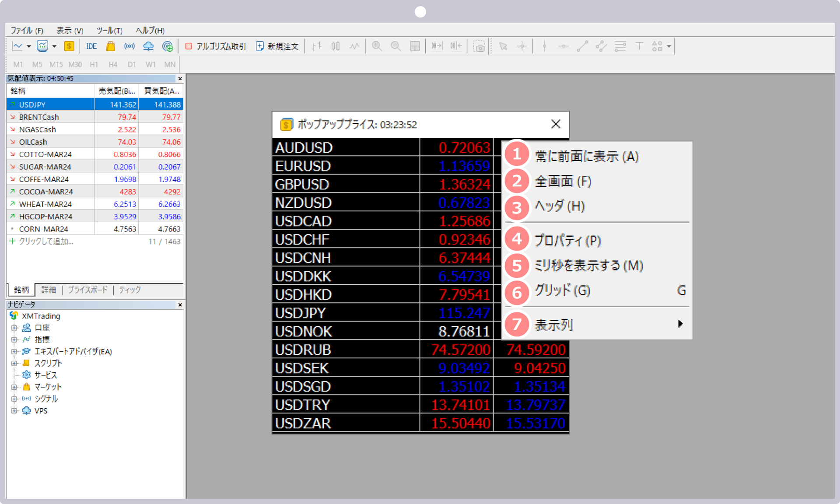
Task: Expand the マーケット tree node
Action: click(14, 387)
